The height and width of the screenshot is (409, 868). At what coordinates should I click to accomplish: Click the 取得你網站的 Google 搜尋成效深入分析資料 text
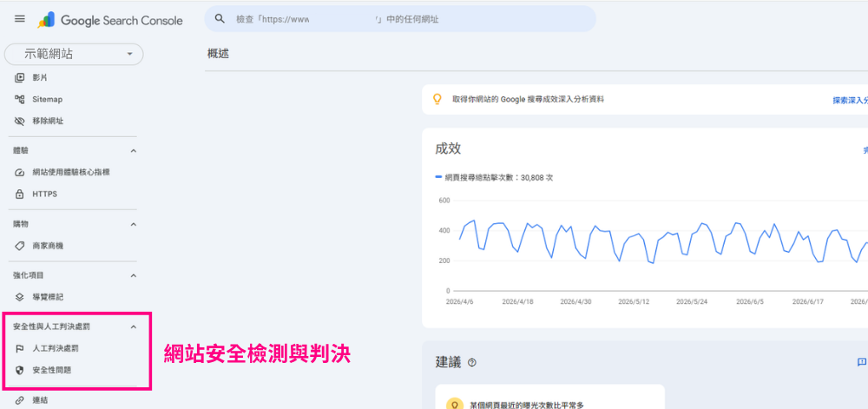[x=528, y=99]
